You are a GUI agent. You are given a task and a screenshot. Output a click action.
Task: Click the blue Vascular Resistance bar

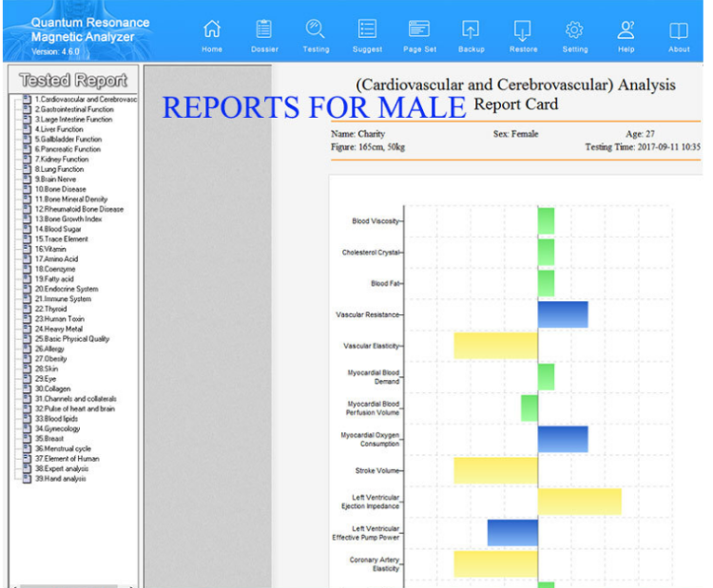(x=563, y=314)
